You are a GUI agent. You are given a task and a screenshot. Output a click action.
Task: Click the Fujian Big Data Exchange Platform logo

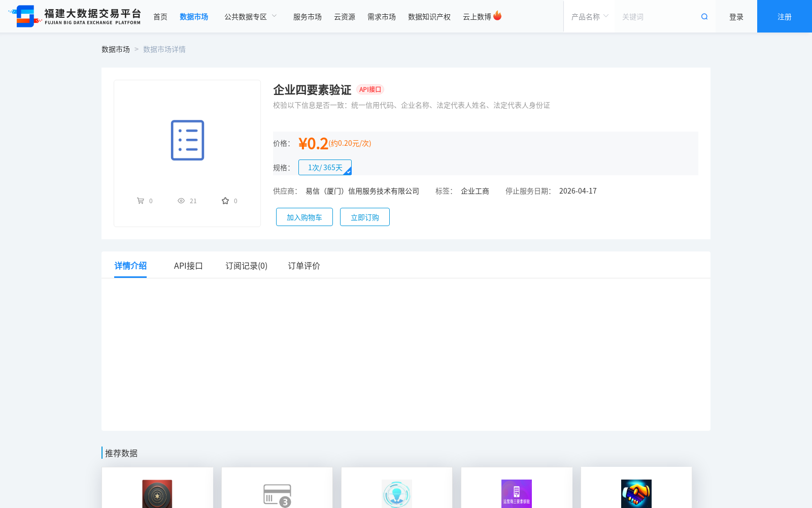point(75,16)
